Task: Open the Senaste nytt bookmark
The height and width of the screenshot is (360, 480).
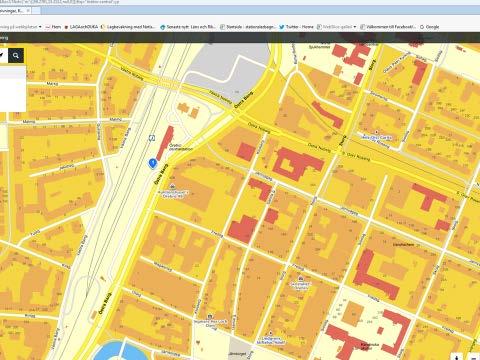Action: 188,27
